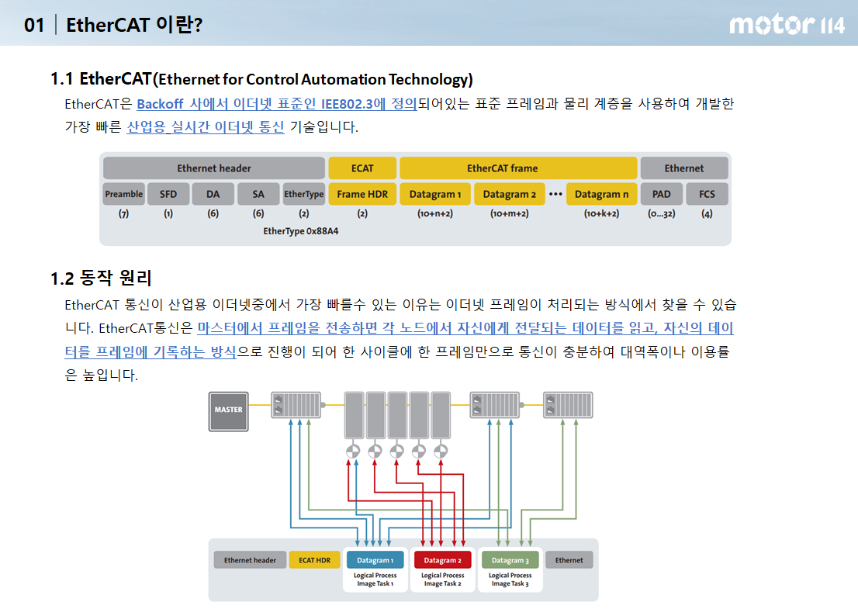Select the Ethernet header block in frame table
This screenshot has width=858, height=616.
214,168
